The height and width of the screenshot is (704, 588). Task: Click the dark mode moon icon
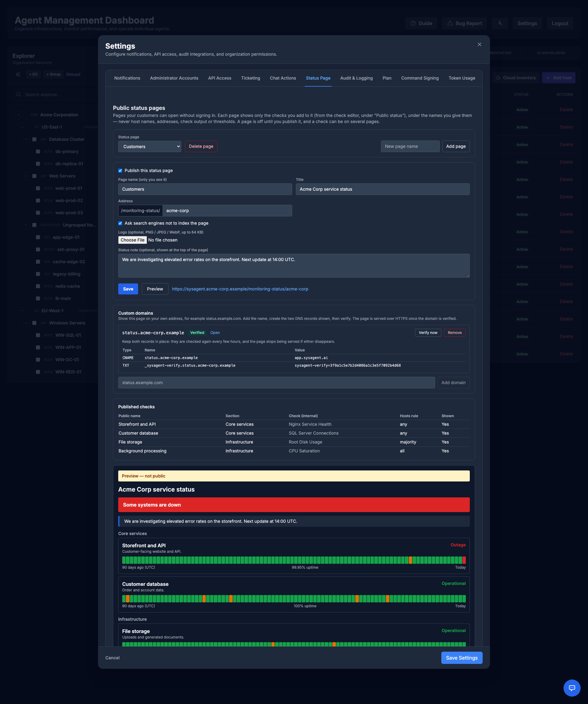[x=500, y=23]
